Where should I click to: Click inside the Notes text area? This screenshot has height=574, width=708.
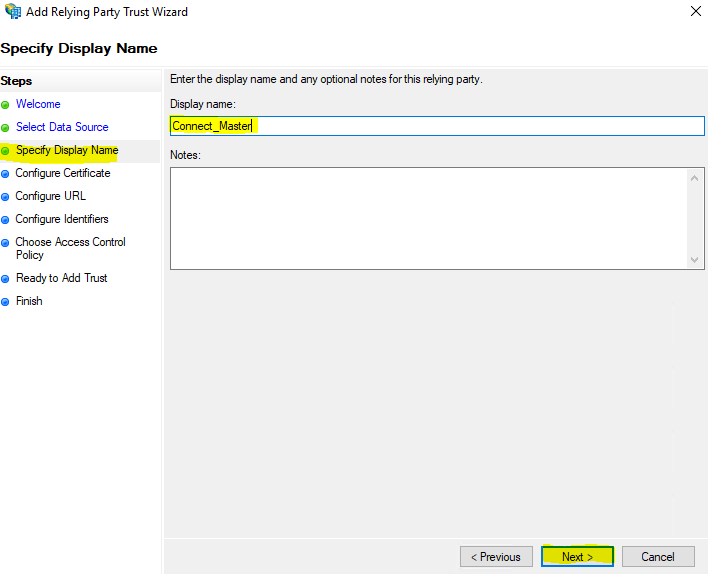(429, 219)
